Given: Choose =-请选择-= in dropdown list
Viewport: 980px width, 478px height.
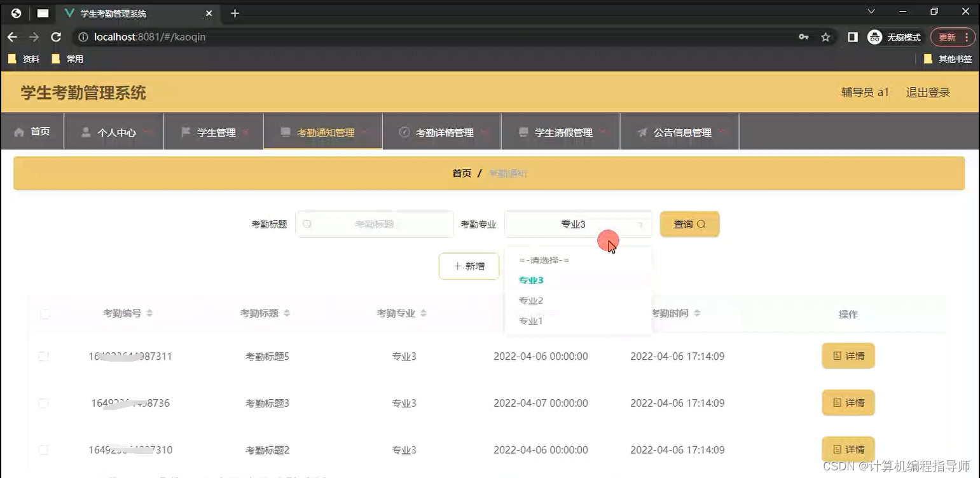Looking at the screenshot, I should 578,260.
